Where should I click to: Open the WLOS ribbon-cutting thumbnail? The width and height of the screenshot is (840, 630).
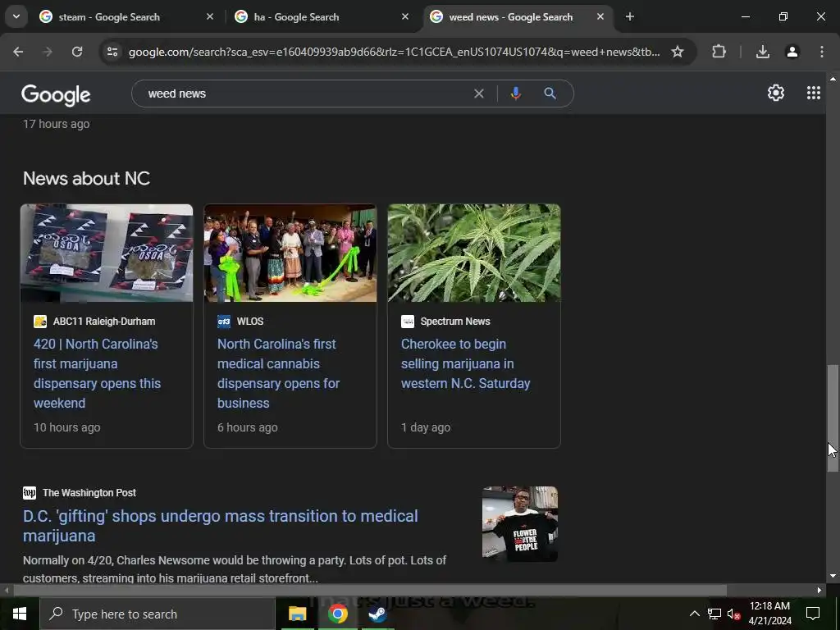pos(290,253)
